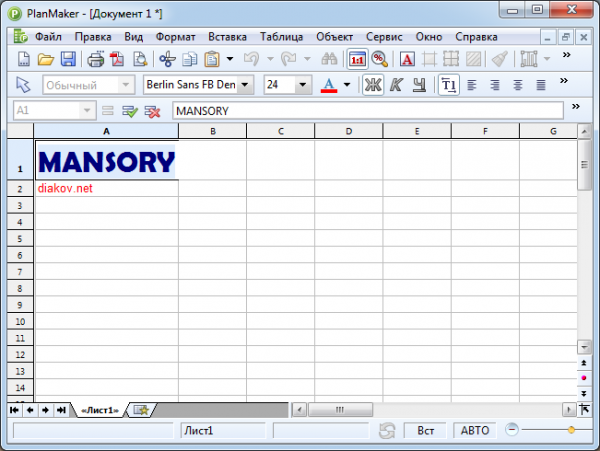Center the text
The height and width of the screenshot is (451, 600).
click(x=518, y=85)
